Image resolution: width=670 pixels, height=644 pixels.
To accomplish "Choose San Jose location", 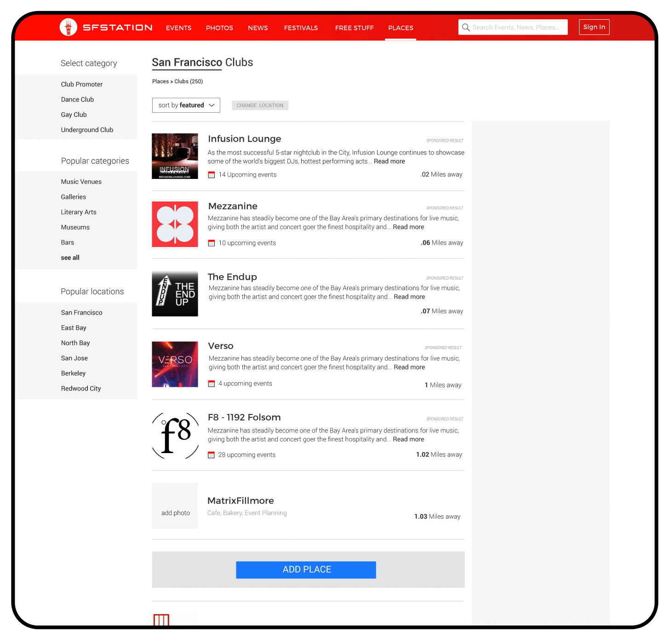I will 74,358.
